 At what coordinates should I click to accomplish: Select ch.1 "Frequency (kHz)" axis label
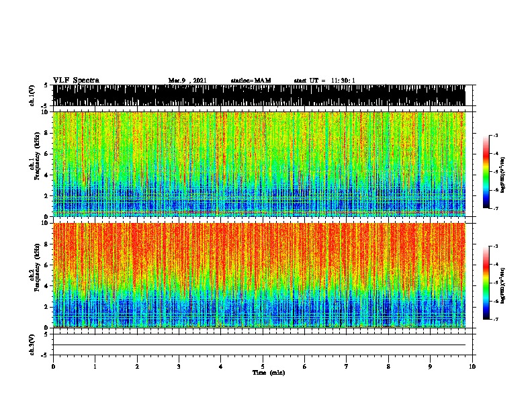pos(37,156)
